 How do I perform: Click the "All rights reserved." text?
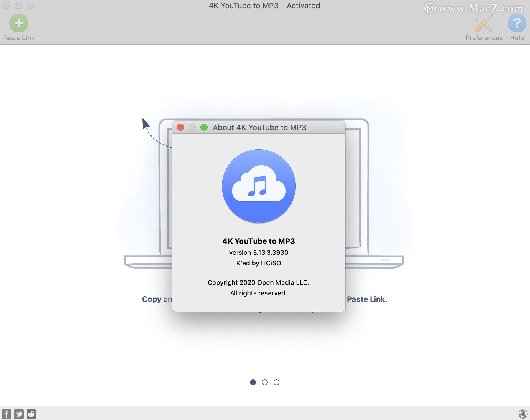point(259,293)
